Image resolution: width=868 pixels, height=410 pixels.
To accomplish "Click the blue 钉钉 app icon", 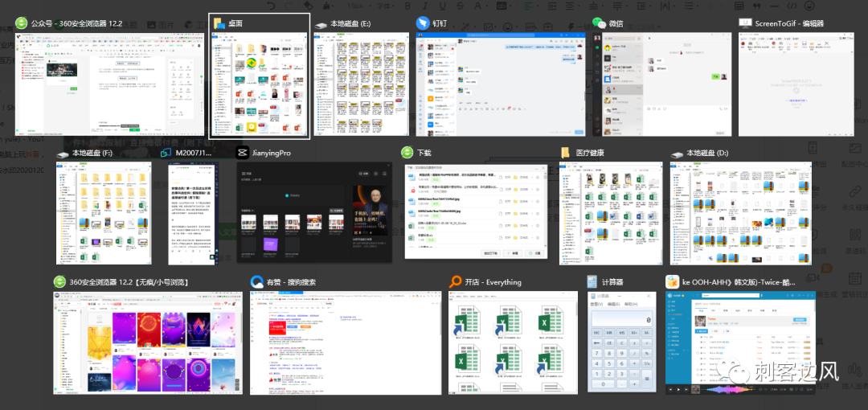I will 423,23.
